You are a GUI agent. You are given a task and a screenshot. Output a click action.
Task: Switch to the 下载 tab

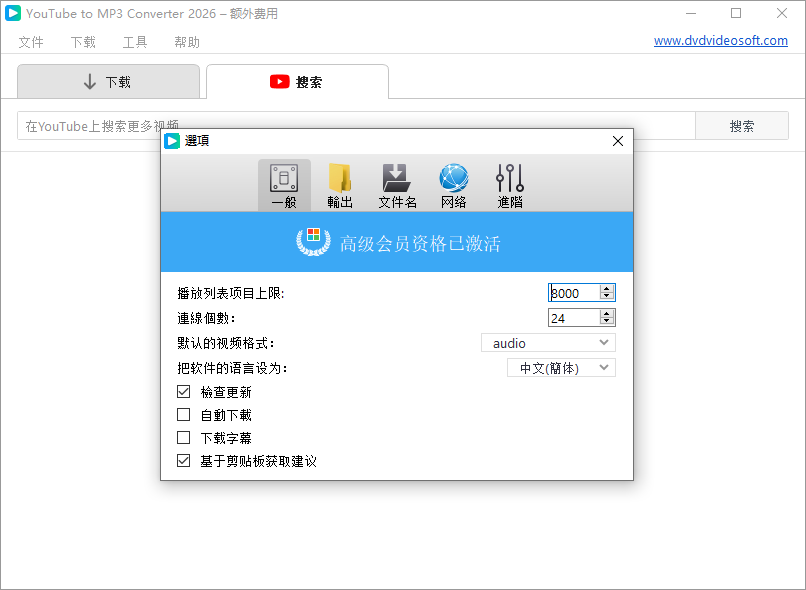click(x=108, y=82)
